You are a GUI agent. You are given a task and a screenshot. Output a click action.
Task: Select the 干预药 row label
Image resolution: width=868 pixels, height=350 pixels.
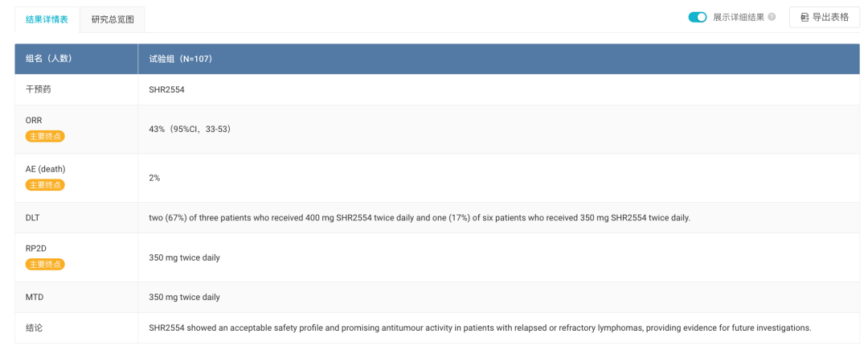(x=39, y=90)
